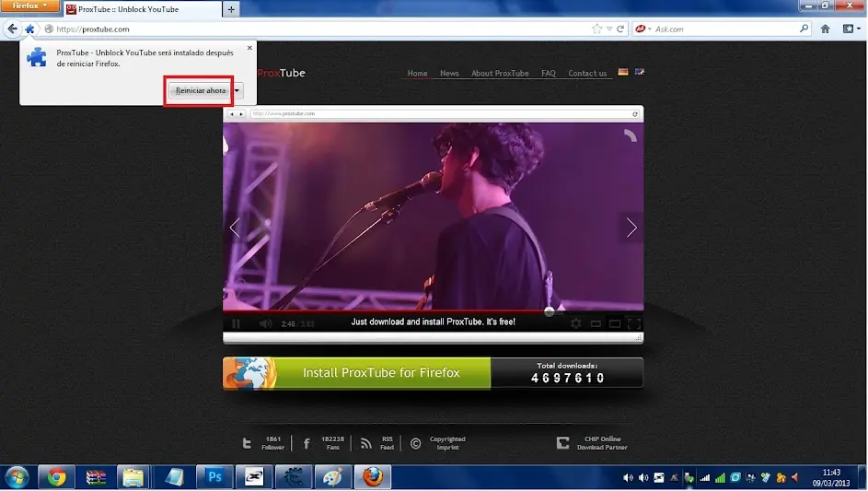Pause the video in the slideshow
Image resolution: width=868 pixels, height=491 pixels.
237,323
